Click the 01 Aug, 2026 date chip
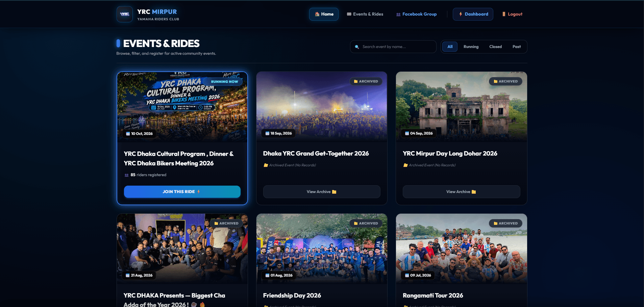The height and width of the screenshot is (307, 644). coord(279,276)
